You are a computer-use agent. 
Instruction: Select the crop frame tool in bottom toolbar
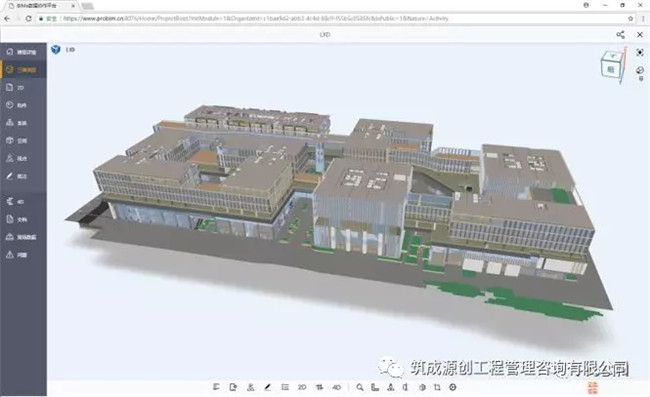(x=437, y=387)
